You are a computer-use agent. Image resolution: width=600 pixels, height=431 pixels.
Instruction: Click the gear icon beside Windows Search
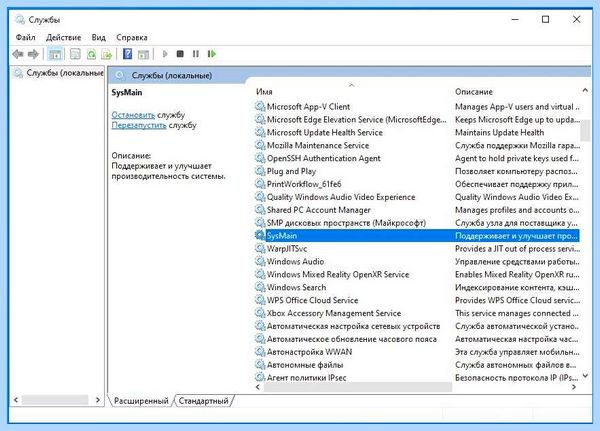260,287
